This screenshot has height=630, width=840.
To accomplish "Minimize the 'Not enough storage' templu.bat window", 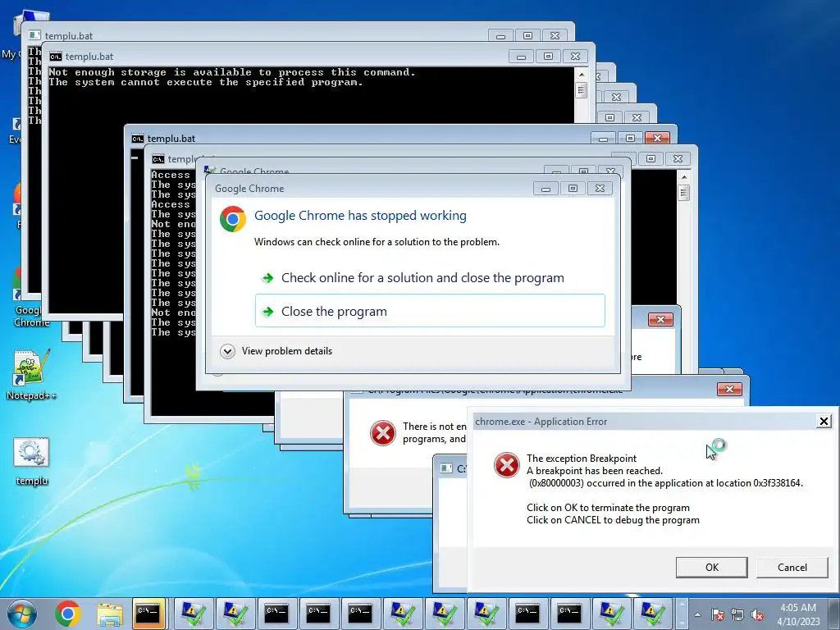I will click(521, 57).
